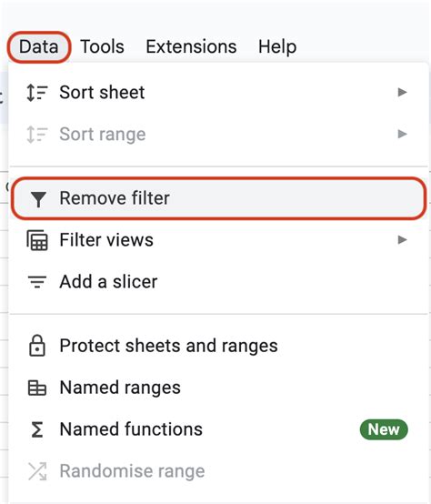Expand the Filter views submenu arrow
This screenshot has height=504, width=431.
point(402,240)
